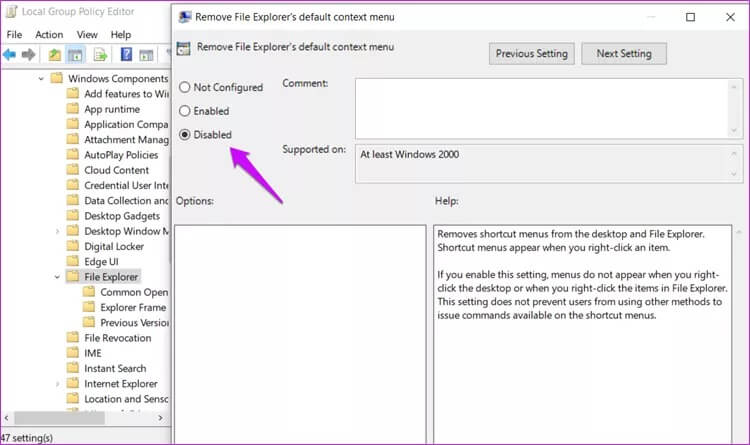Open the File menu

(x=14, y=34)
